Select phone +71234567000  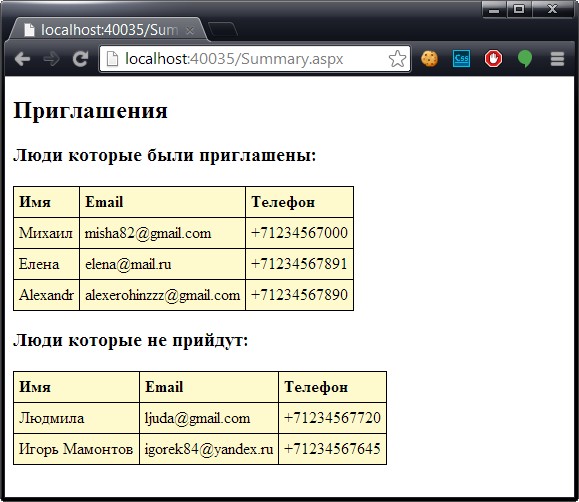pos(299,233)
